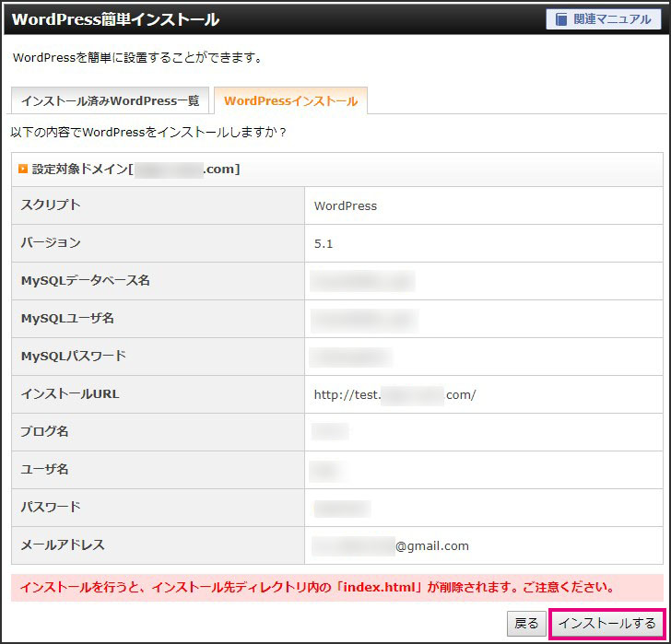Select the インストールURL label

pos(70,393)
